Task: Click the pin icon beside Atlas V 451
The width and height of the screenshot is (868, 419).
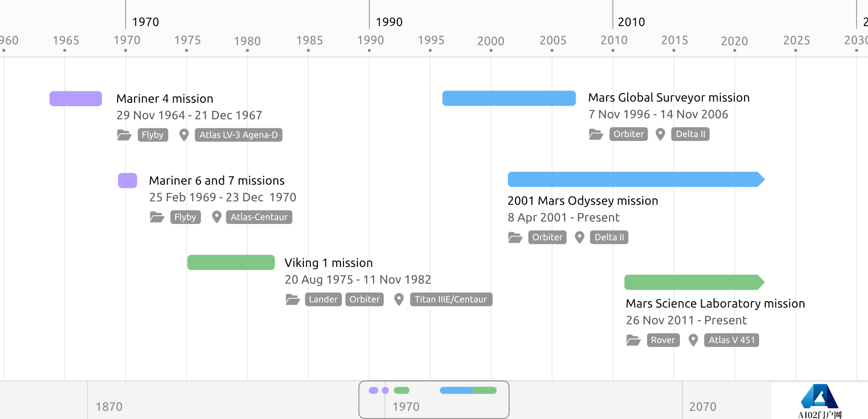Action: point(693,340)
